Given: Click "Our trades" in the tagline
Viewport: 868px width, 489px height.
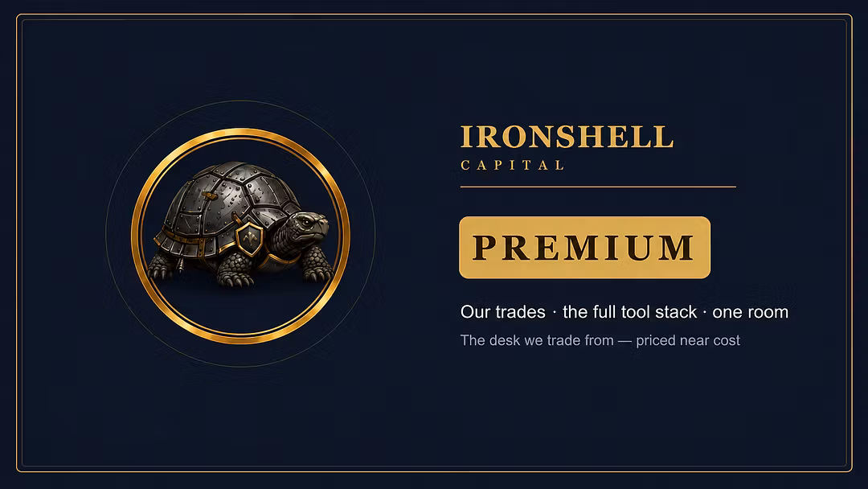Looking at the screenshot, I should [x=502, y=312].
